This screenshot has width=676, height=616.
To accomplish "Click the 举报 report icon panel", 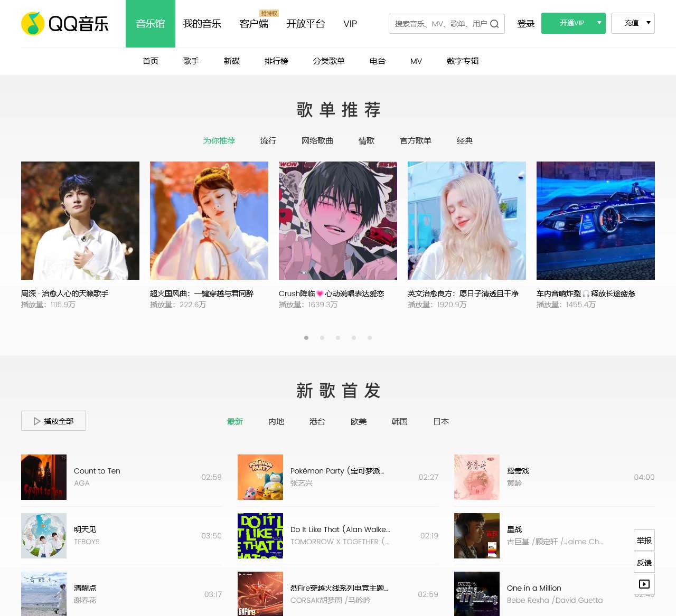I will click(x=644, y=541).
